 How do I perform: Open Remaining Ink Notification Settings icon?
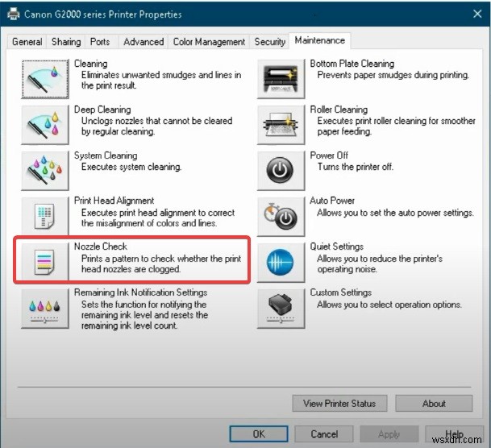click(x=45, y=308)
